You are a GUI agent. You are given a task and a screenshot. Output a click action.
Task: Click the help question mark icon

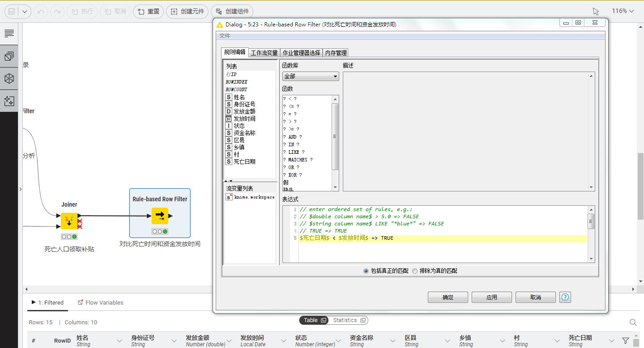pyautogui.click(x=565, y=297)
